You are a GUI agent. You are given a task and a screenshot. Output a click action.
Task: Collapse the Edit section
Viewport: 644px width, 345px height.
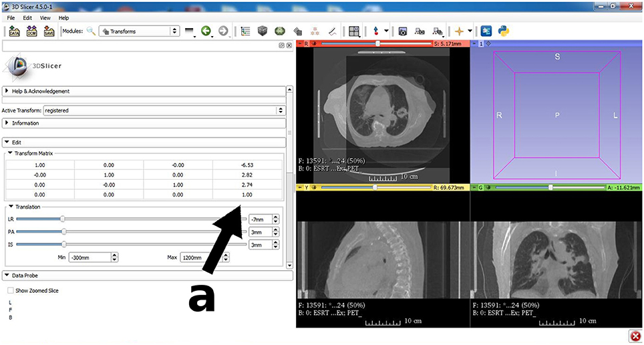(144, 142)
